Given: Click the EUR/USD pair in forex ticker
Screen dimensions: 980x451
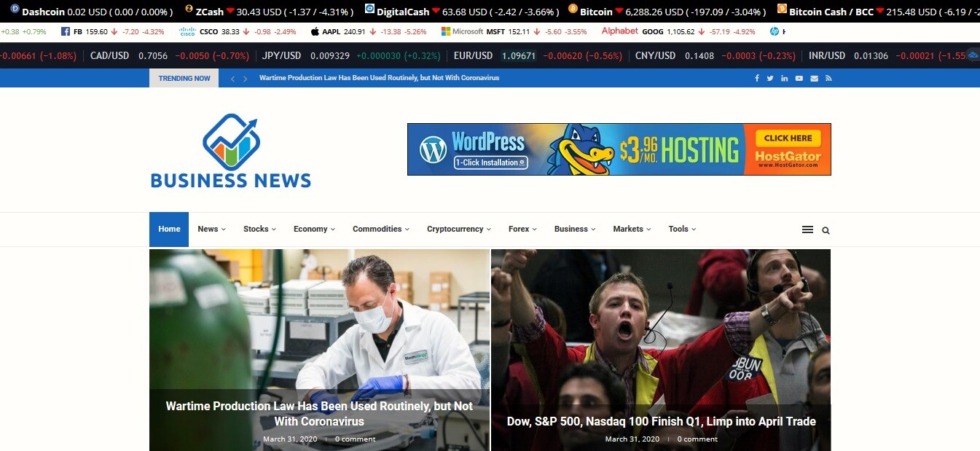Looking at the screenshot, I should (x=473, y=55).
